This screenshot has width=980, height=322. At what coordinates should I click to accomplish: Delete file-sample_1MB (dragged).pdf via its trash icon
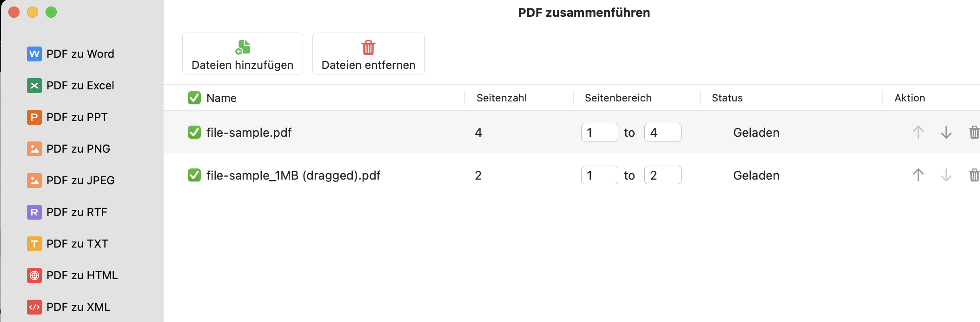pyautogui.click(x=974, y=175)
